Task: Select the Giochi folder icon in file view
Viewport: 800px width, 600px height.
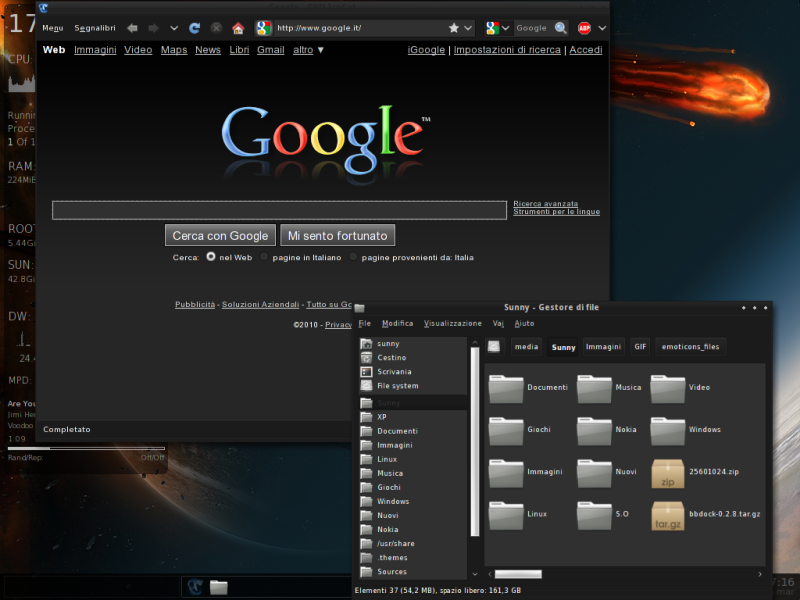Action: (506, 431)
